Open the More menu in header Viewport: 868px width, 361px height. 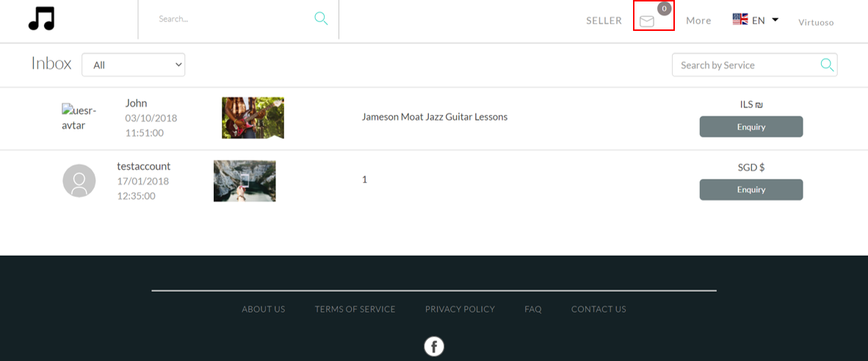[698, 21]
